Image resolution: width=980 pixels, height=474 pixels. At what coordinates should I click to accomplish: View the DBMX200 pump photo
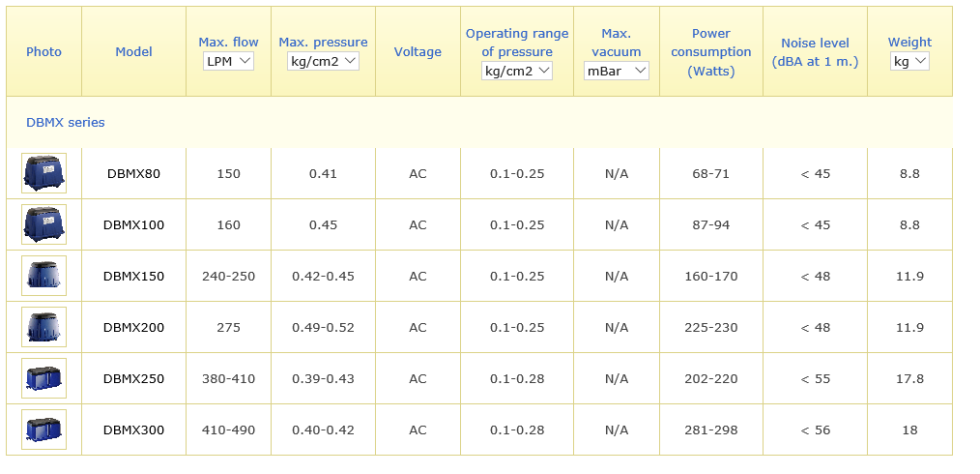pyautogui.click(x=43, y=327)
